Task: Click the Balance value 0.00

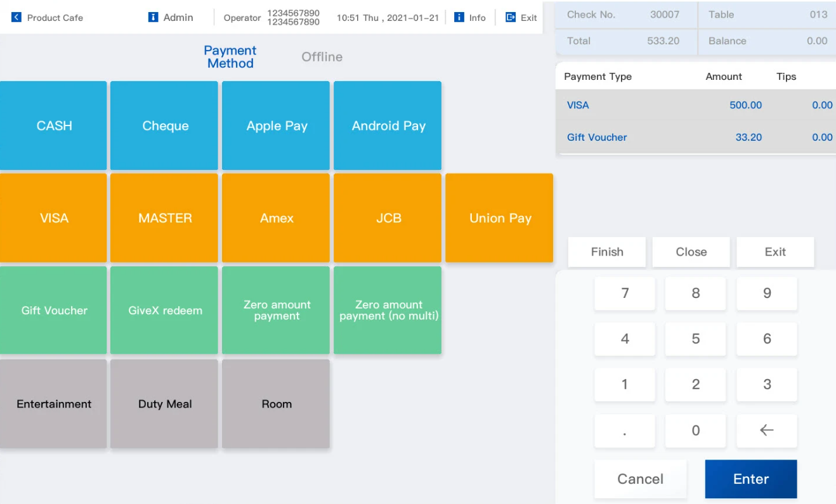Action: point(817,41)
